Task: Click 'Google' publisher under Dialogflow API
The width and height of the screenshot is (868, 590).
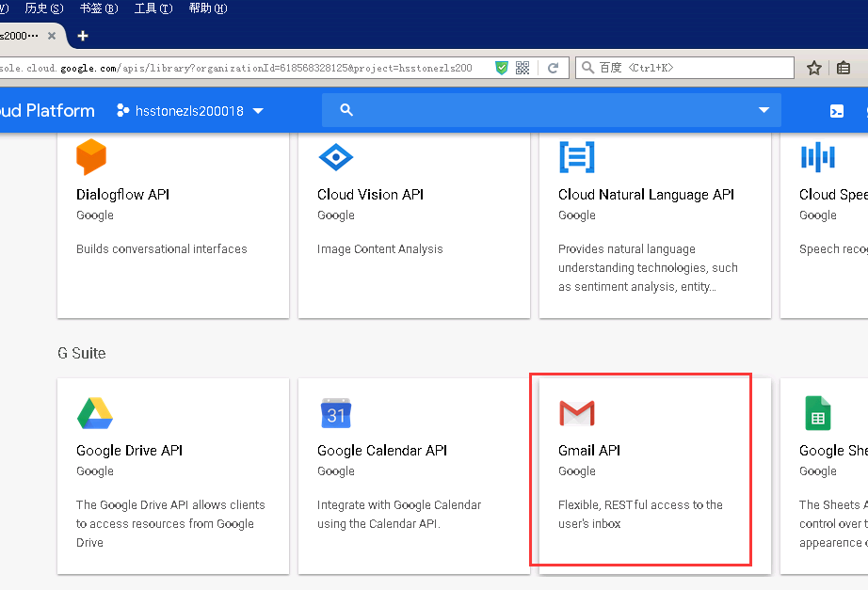Action: tap(95, 215)
